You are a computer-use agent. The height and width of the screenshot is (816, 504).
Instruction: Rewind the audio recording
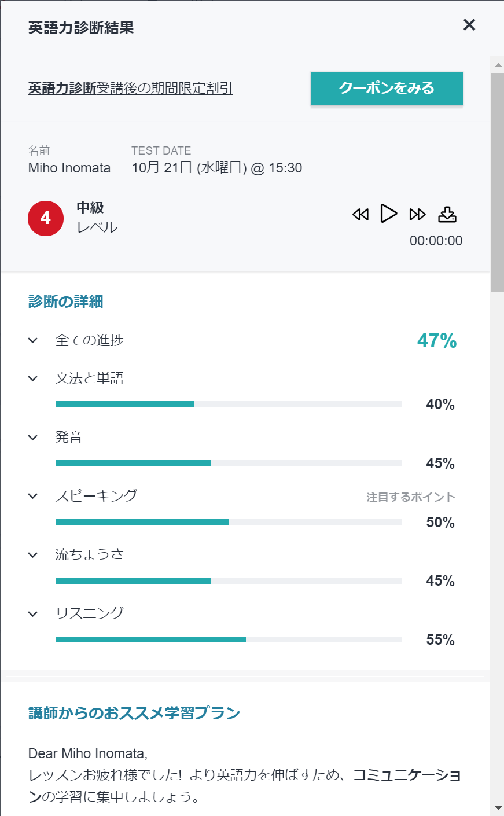[x=360, y=215]
